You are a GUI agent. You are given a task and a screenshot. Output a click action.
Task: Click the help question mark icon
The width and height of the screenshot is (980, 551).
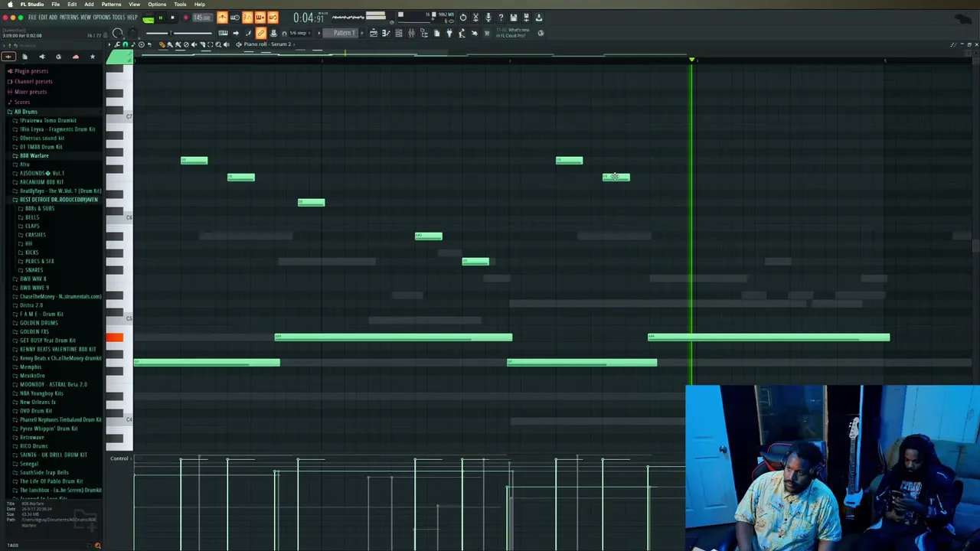pos(501,18)
